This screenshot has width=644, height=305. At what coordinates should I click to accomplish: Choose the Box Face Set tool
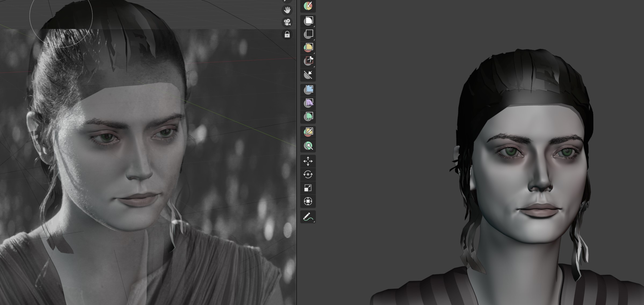[x=308, y=47]
